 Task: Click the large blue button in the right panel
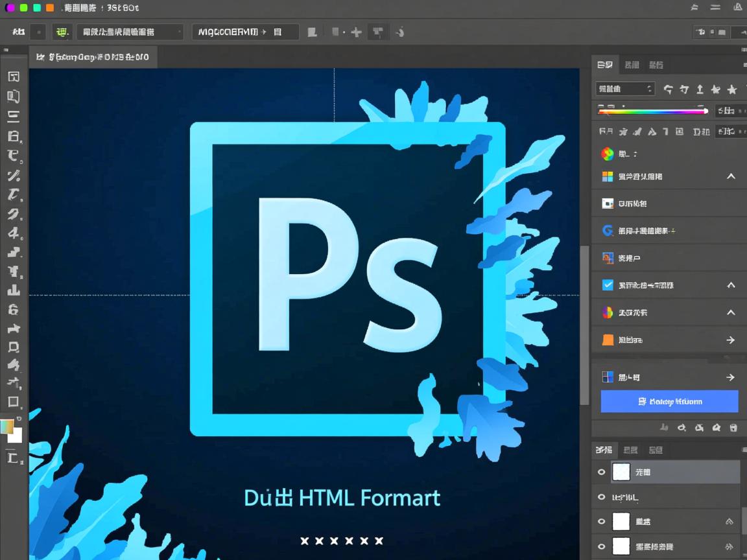point(669,401)
